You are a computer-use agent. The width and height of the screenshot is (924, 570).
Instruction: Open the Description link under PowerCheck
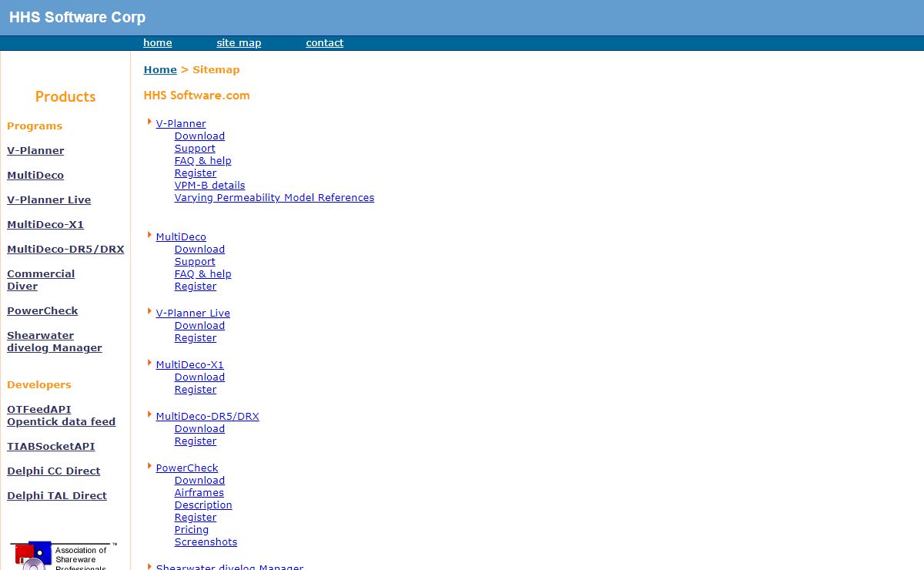203,505
